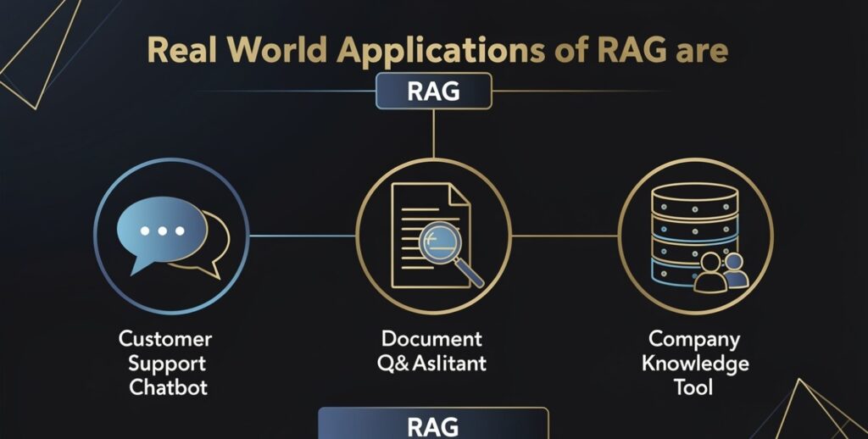
Task: Click the chat bubbles icon
Action: (x=173, y=237)
